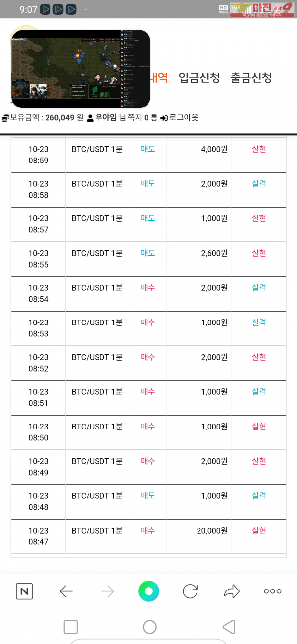Screen dimensions: 297x644
Task: Select the 4,000원 매도 row at 08:59
Action: pos(148,155)
